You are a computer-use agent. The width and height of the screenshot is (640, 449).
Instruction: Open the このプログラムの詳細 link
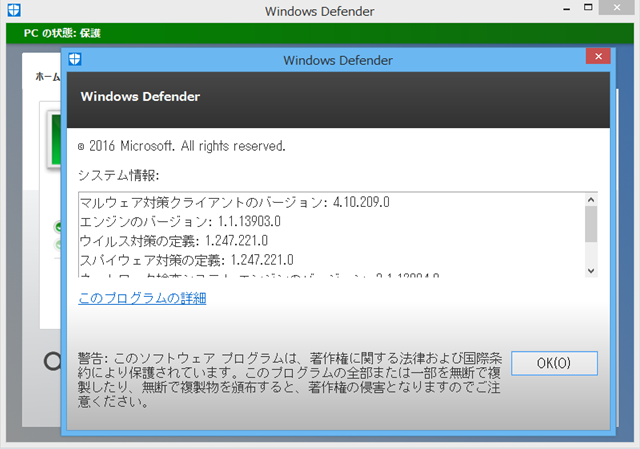142,298
